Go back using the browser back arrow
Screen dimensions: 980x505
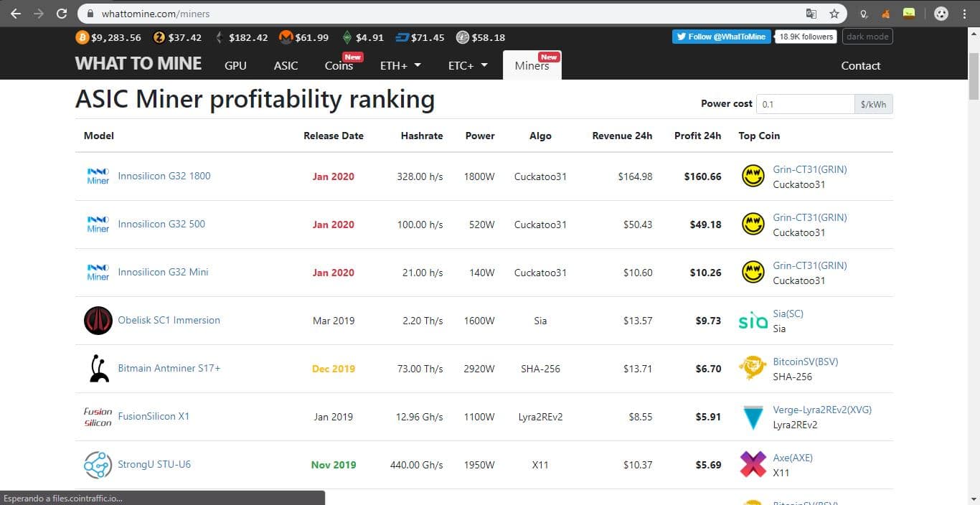(x=16, y=13)
